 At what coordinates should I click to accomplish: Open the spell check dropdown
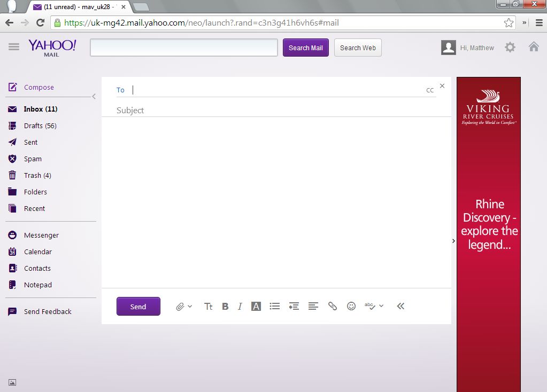(374, 306)
